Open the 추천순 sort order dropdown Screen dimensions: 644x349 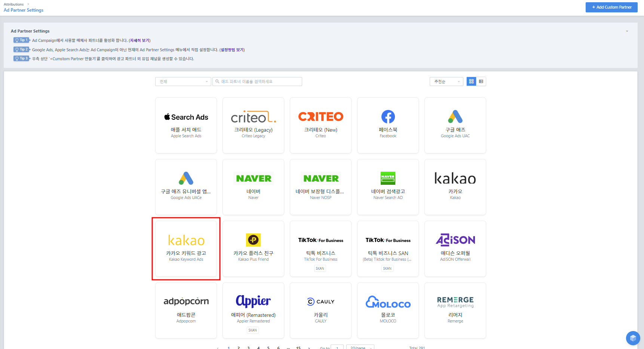click(x=447, y=82)
